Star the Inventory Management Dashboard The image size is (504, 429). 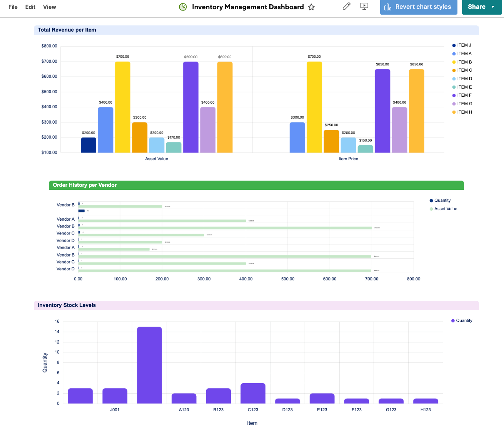[311, 7]
